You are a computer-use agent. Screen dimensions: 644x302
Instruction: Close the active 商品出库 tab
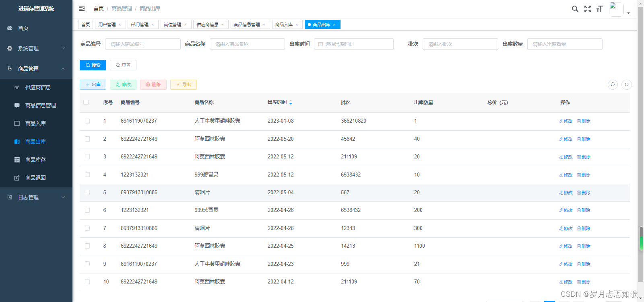334,25
